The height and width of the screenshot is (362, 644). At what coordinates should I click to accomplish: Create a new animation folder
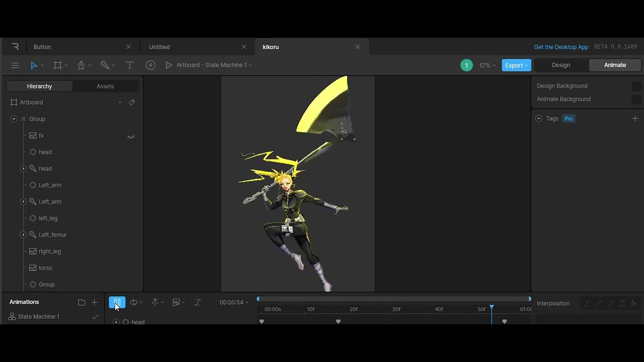click(82, 302)
